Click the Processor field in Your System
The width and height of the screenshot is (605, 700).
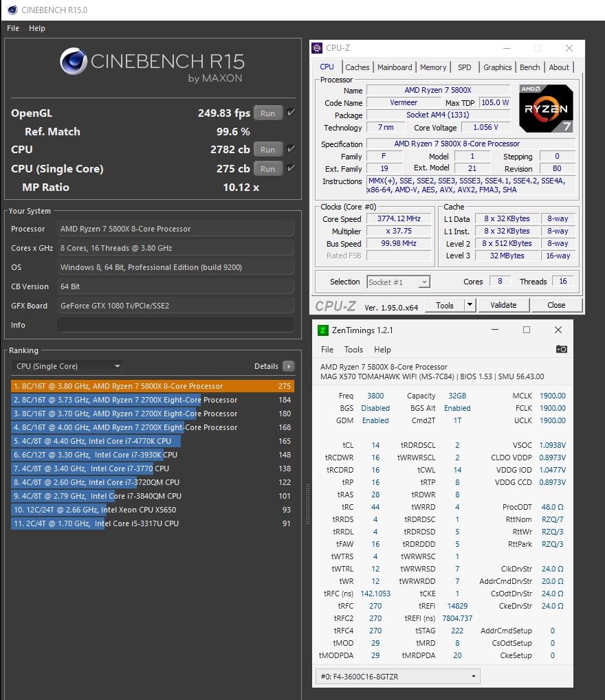click(x=175, y=229)
